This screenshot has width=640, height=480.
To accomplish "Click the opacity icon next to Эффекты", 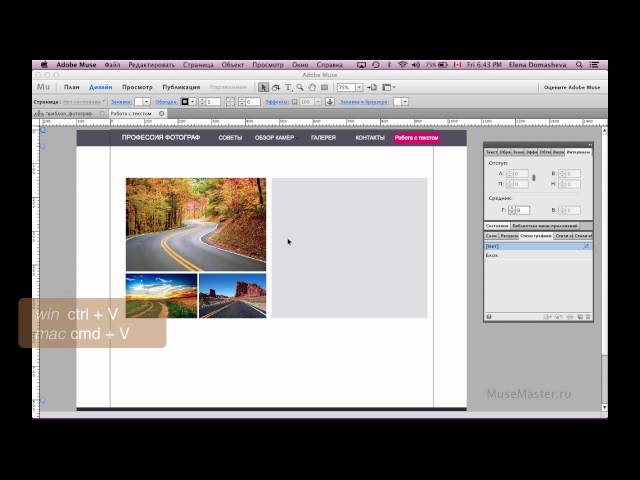I will click(x=294, y=102).
